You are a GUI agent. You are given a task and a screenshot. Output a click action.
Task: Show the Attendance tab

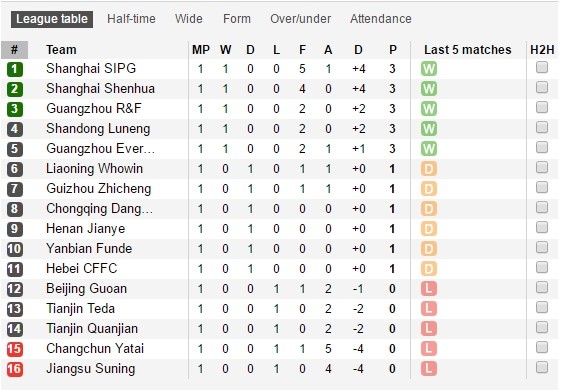click(381, 19)
